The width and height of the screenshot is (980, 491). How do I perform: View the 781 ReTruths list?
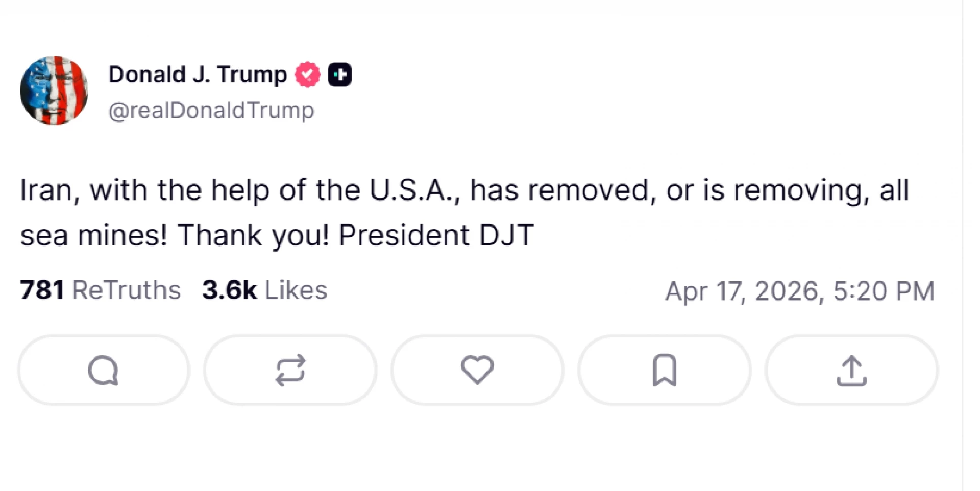click(101, 290)
